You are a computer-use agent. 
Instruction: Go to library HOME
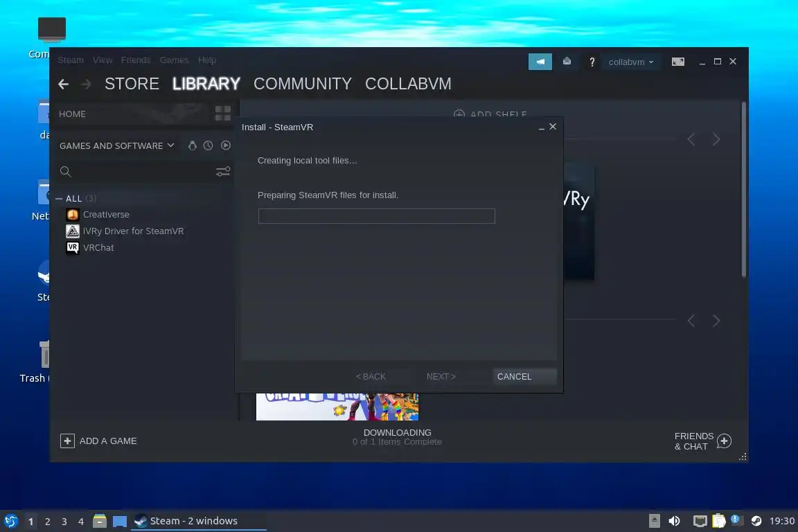[x=72, y=114]
